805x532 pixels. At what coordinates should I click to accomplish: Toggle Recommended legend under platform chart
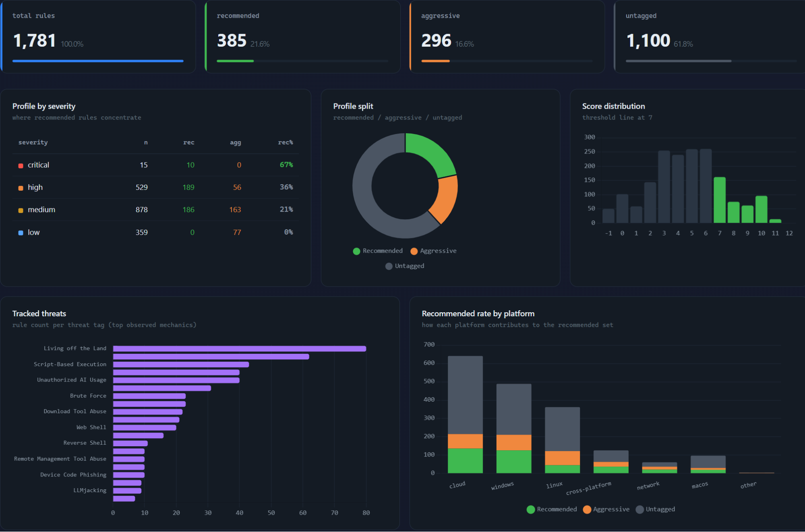coord(552,509)
